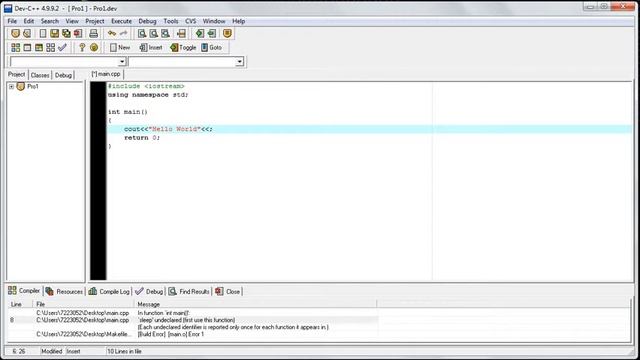Open Replace using the second magnifier icon
The height and width of the screenshot is (360, 640).
(153, 33)
